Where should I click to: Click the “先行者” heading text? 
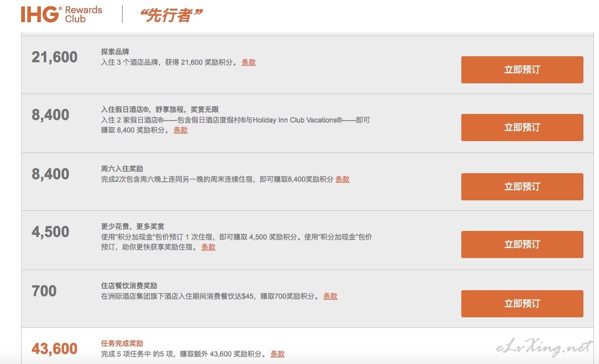171,15
